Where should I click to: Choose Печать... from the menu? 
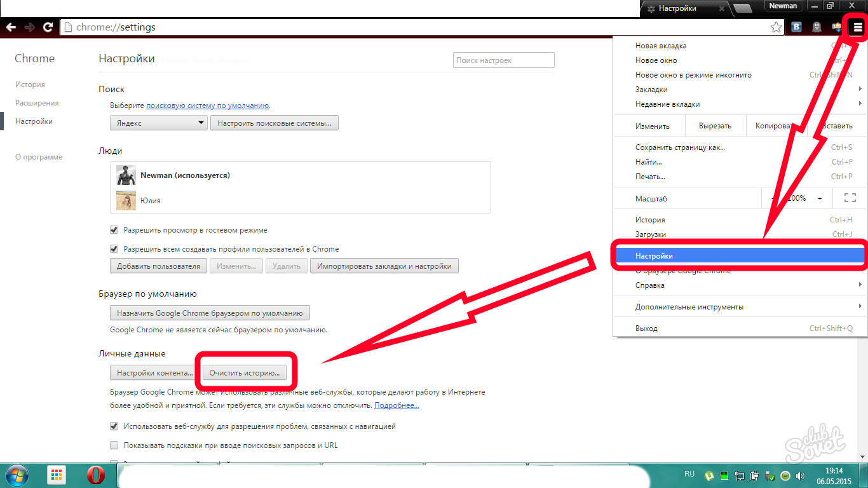[740, 177]
